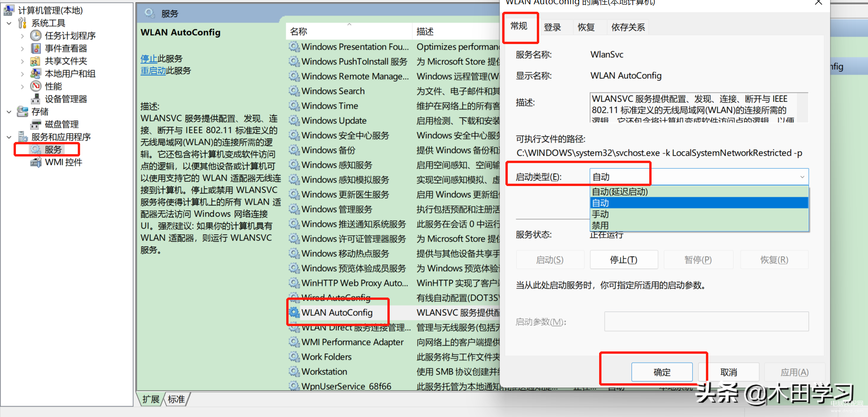Click the 事件查看器 icon

coord(36,48)
